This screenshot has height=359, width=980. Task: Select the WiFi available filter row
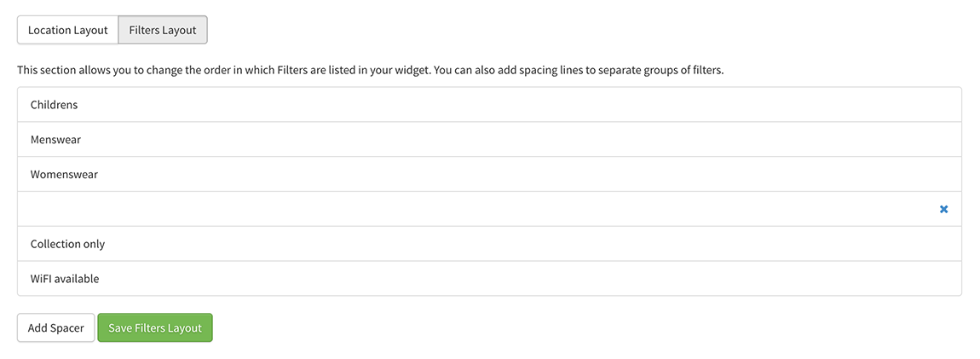point(489,278)
